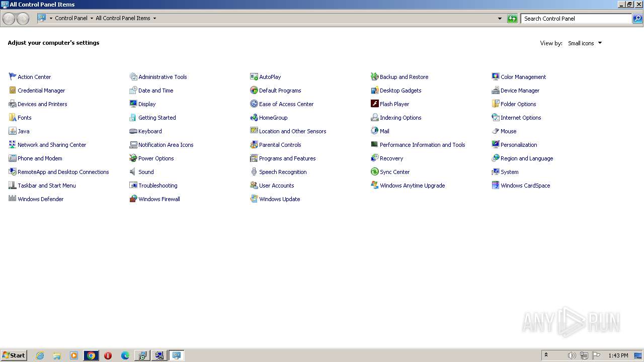
Task: Open the Windows Defender icon
Action: tap(13, 199)
